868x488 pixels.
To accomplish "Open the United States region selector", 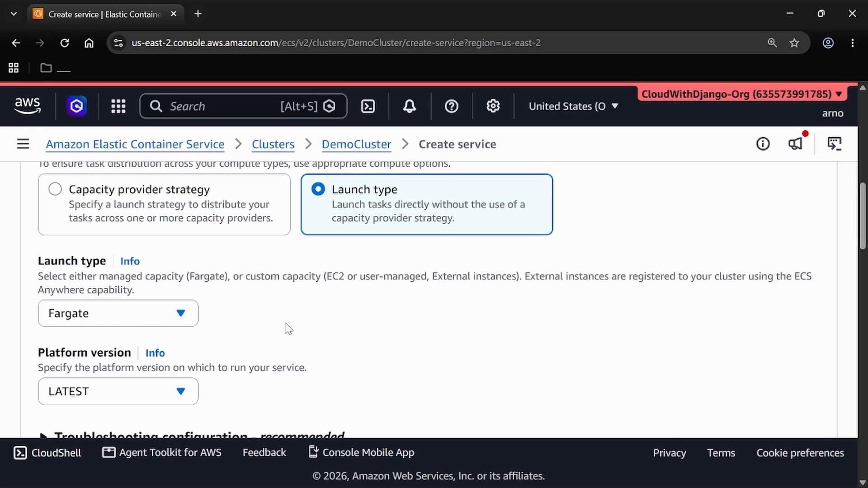I will point(573,106).
